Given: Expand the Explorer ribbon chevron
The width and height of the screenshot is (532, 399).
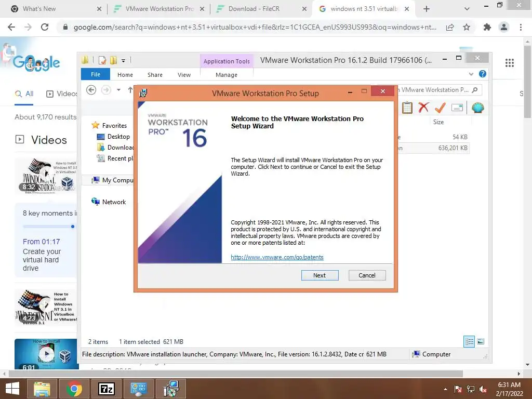Looking at the screenshot, I should point(471,74).
